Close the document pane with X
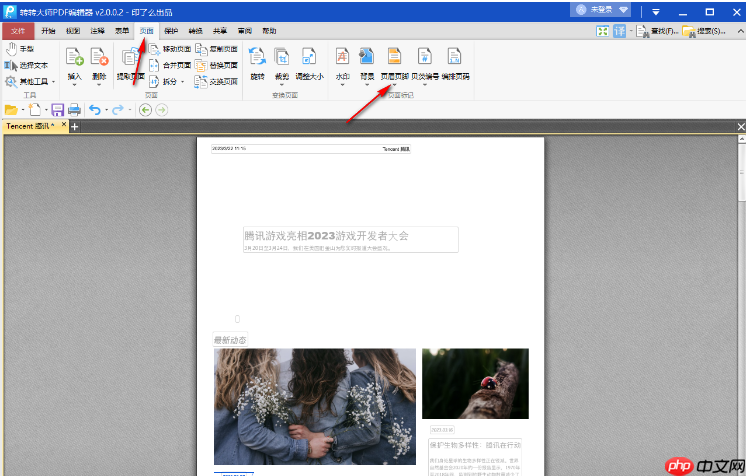The width and height of the screenshot is (746, 476). coord(741,127)
